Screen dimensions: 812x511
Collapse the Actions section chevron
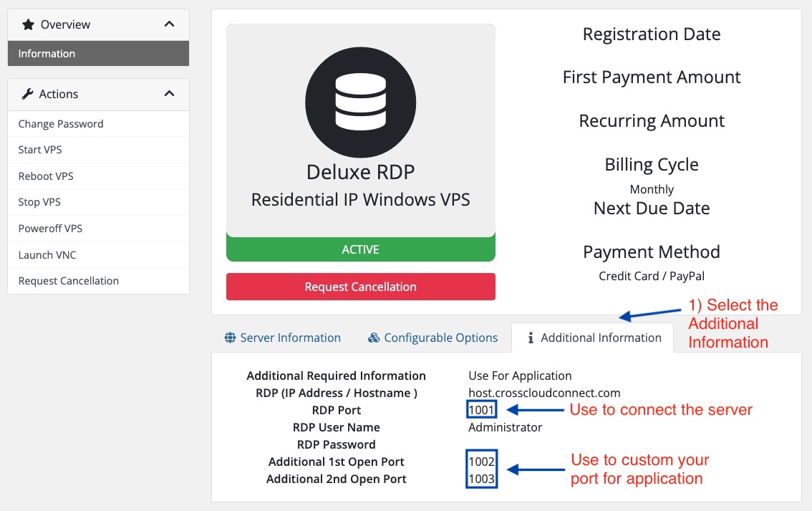[169, 93]
